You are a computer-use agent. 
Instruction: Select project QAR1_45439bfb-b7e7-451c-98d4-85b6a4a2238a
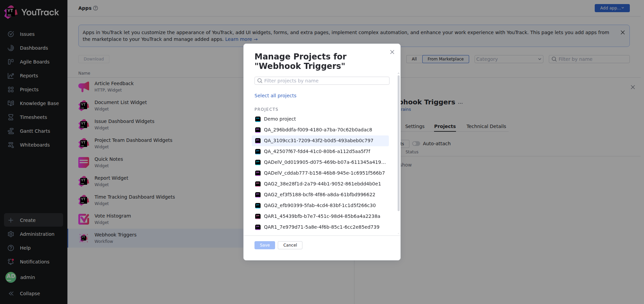coord(320,216)
